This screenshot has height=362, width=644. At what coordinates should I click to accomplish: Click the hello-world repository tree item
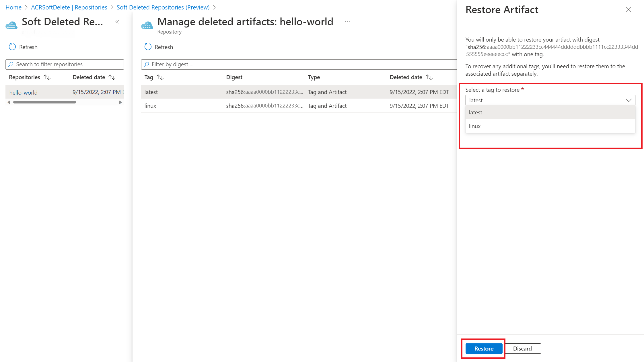[x=24, y=92]
